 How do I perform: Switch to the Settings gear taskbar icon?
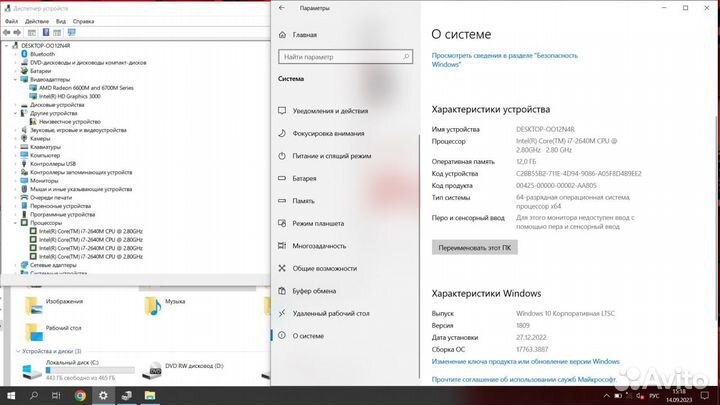103,395
